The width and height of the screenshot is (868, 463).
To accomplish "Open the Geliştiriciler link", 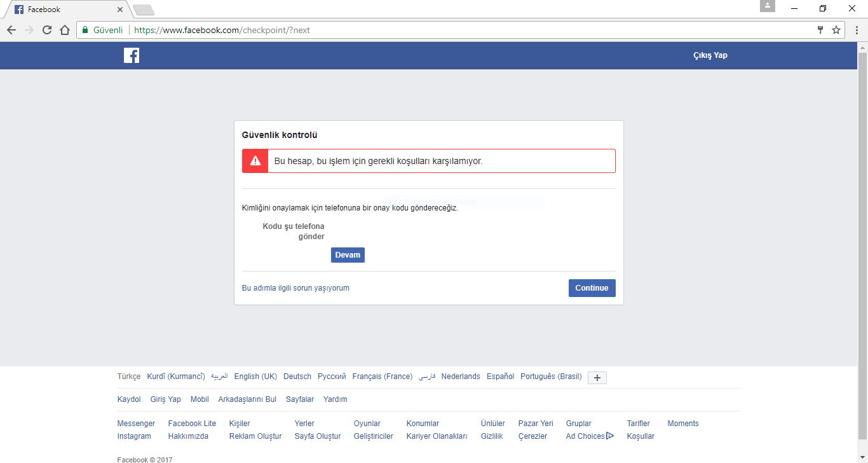I will click(374, 436).
